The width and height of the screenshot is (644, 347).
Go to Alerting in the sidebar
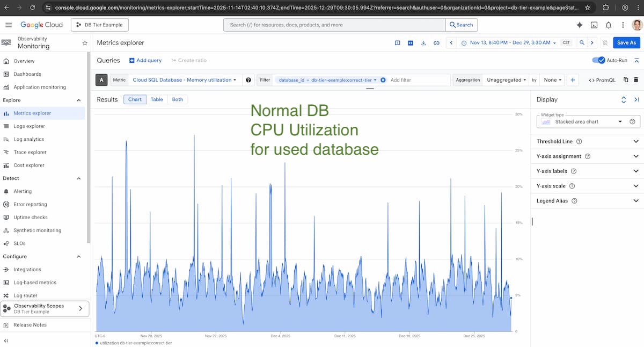coord(23,191)
